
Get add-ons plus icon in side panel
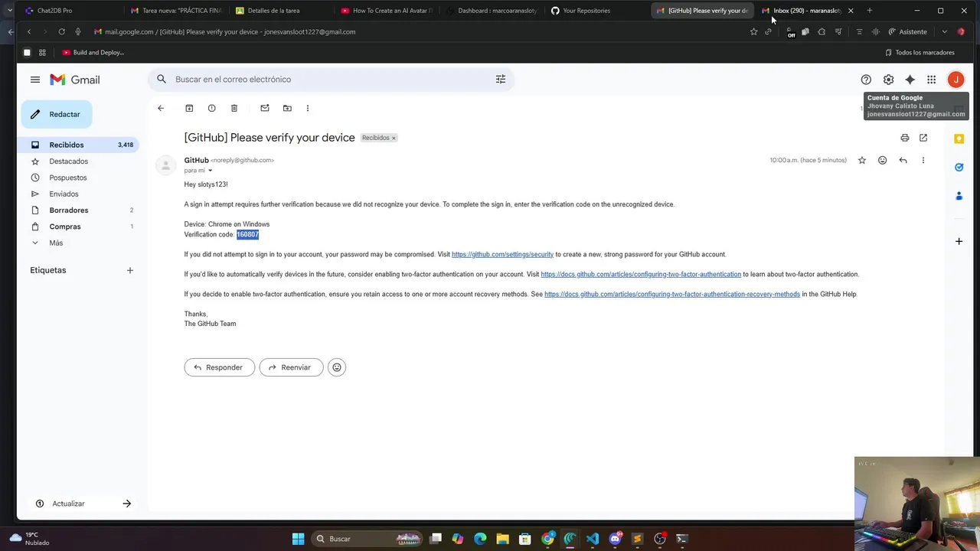click(959, 241)
